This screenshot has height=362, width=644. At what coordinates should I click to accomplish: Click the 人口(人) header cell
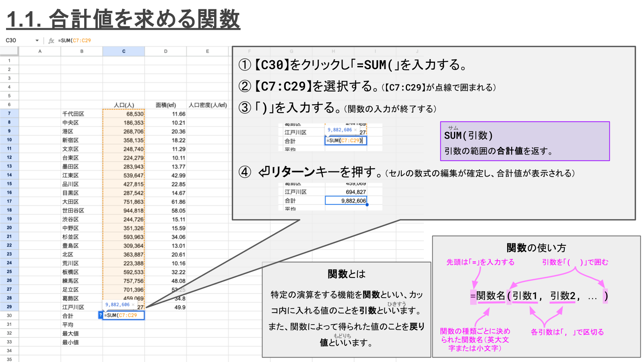pos(124,105)
